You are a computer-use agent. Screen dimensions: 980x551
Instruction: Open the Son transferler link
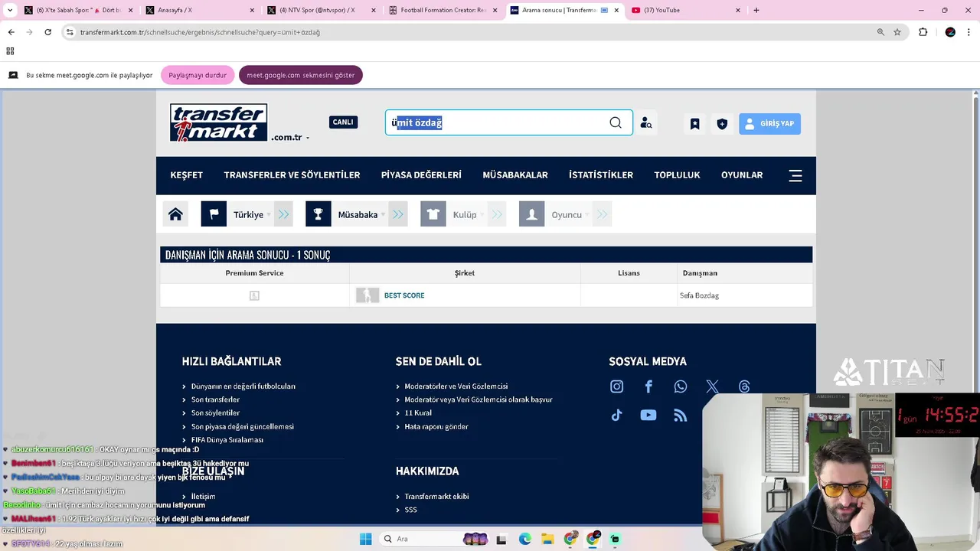coord(215,399)
